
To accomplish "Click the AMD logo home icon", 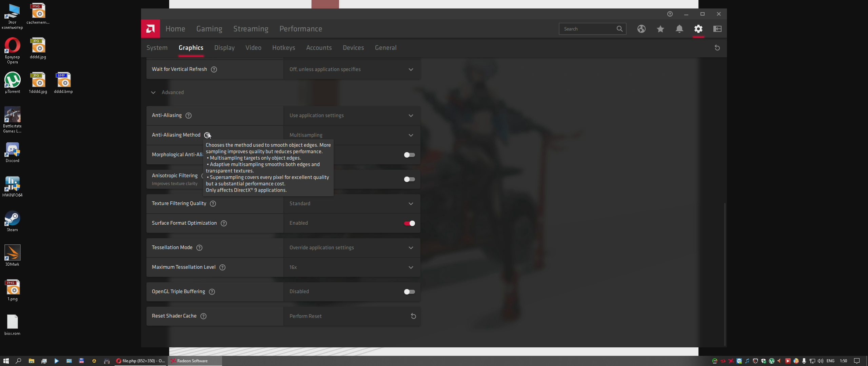I will pos(150,29).
